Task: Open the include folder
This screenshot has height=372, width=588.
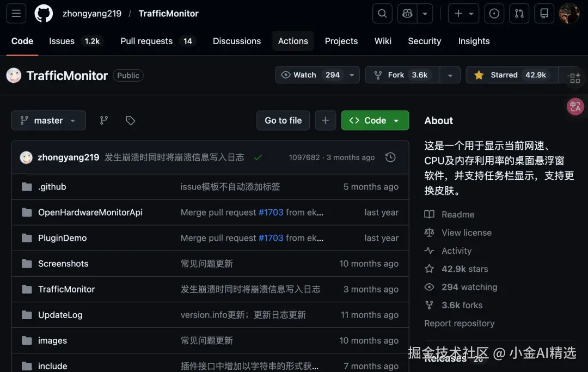Action: point(52,366)
